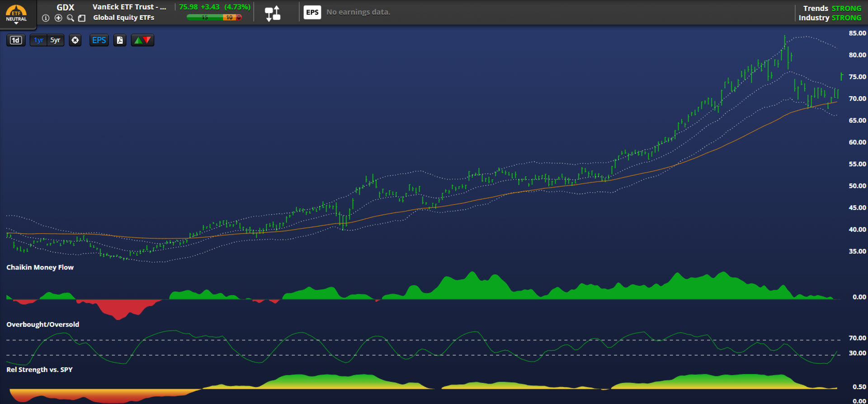The width and height of the screenshot is (868, 404).
Task: Click the white EPS badge in header
Action: (x=312, y=12)
